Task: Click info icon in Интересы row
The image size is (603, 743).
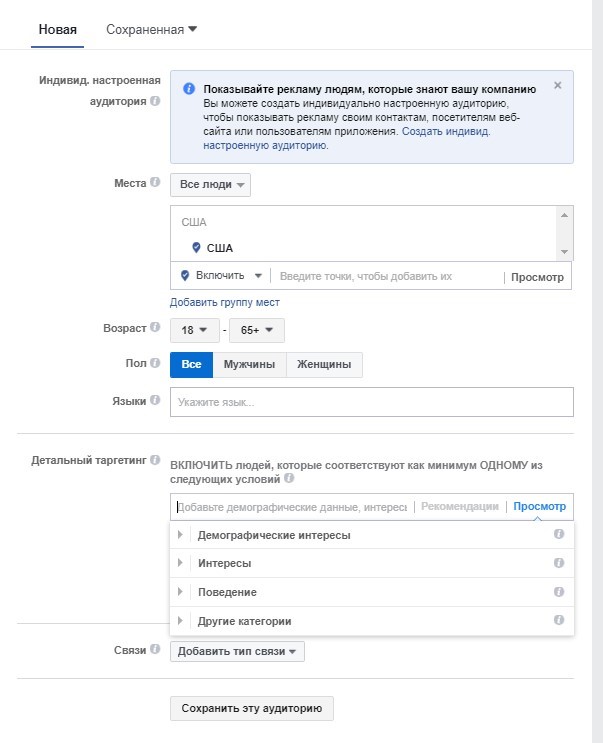Action: pyautogui.click(x=559, y=563)
